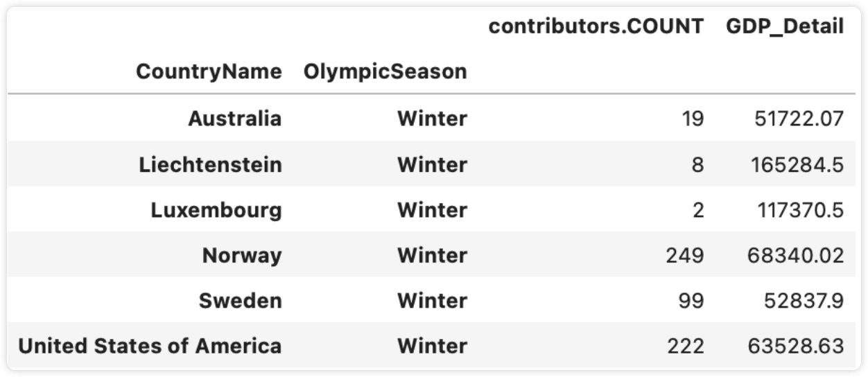Screen dimensions: 868x377
Task: Select the Sweden row label
Action: tap(241, 300)
